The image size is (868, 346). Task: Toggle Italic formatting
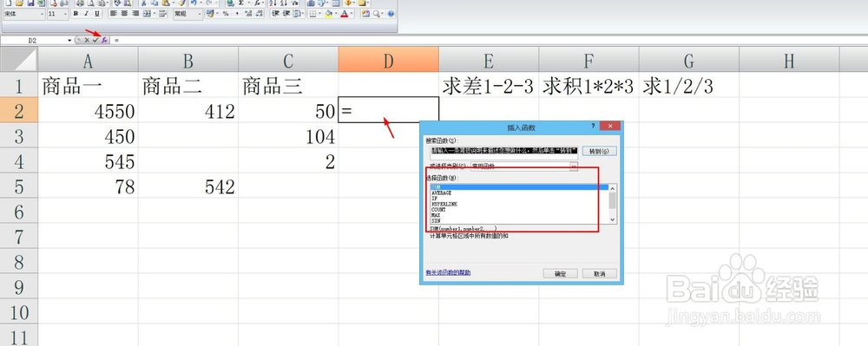86,13
